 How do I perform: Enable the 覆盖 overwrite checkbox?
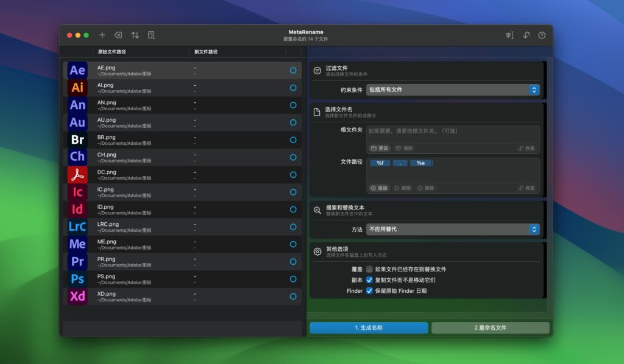[x=369, y=268]
